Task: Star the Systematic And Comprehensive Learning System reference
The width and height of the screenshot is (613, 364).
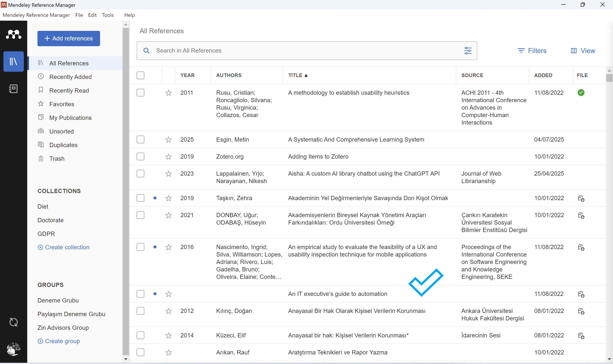Action: (168, 140)
